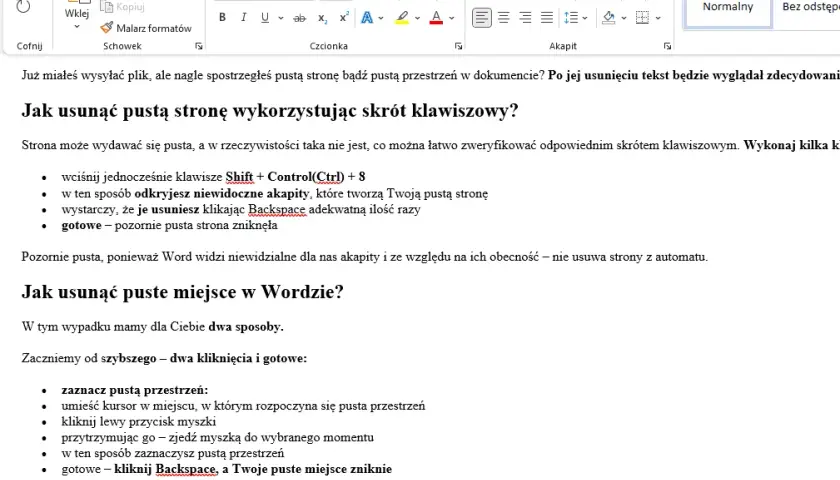Screen dimensions: 840x480
Task: Click line spacing icon
Action: [571, 18]
